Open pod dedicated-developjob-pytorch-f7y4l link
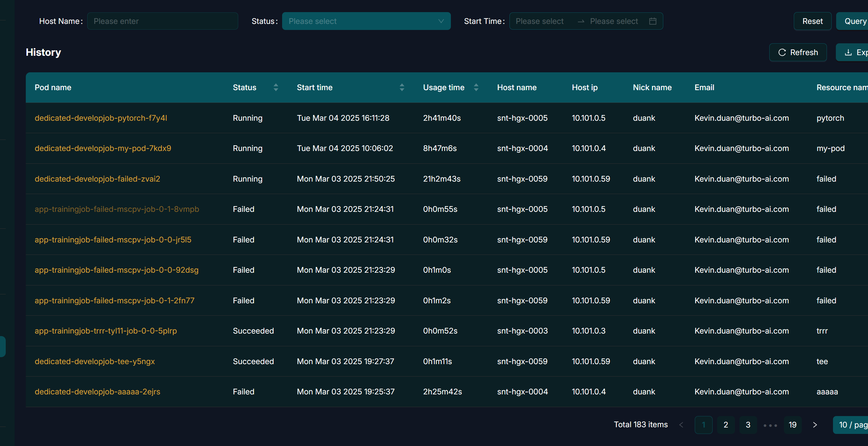 click(x=101, y=118)
